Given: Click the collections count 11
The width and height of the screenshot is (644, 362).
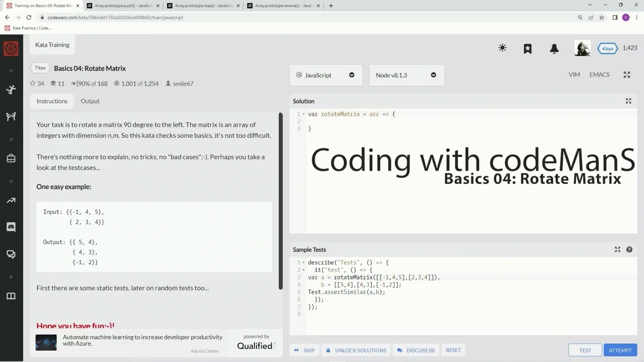Looking at the screenshot, I should click(x=57, y=83).
